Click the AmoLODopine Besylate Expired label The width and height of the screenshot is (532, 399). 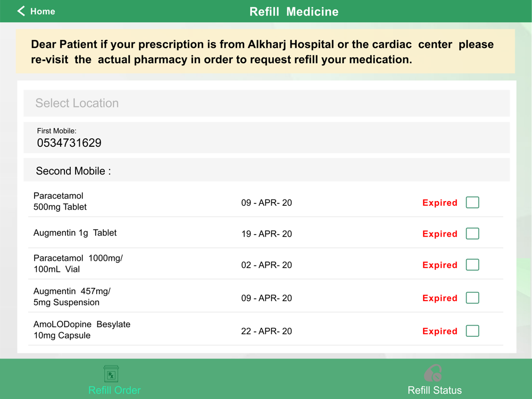pos(439,331)
